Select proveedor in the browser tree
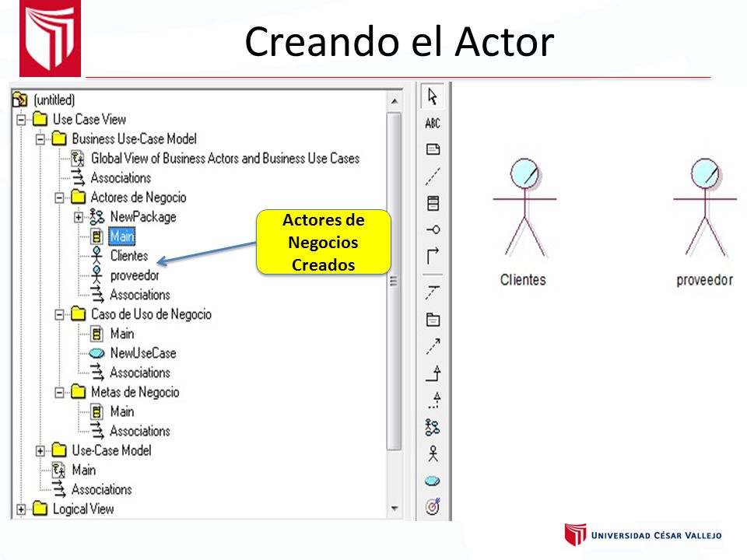This screenshot has height=560, width=747. (x=135, y=275)
